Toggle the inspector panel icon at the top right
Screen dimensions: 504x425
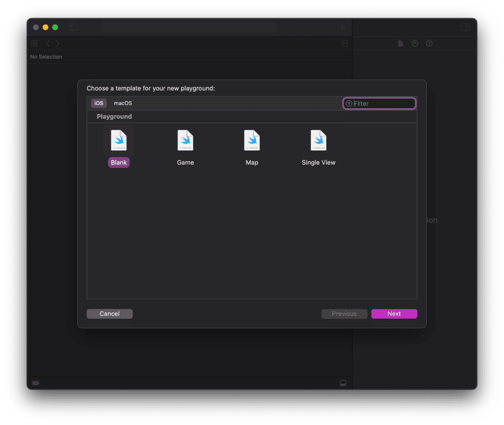465,27
